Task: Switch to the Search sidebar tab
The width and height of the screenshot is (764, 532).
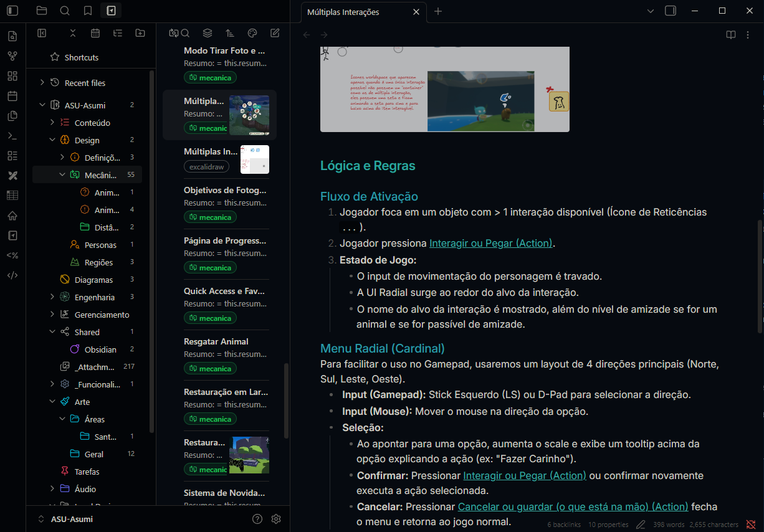Action: point(65,11)
